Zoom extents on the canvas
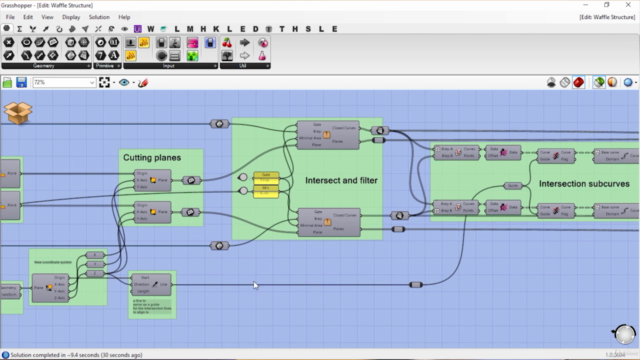The height and width of the screenshot is (360, 640). [x=104, y=83]
